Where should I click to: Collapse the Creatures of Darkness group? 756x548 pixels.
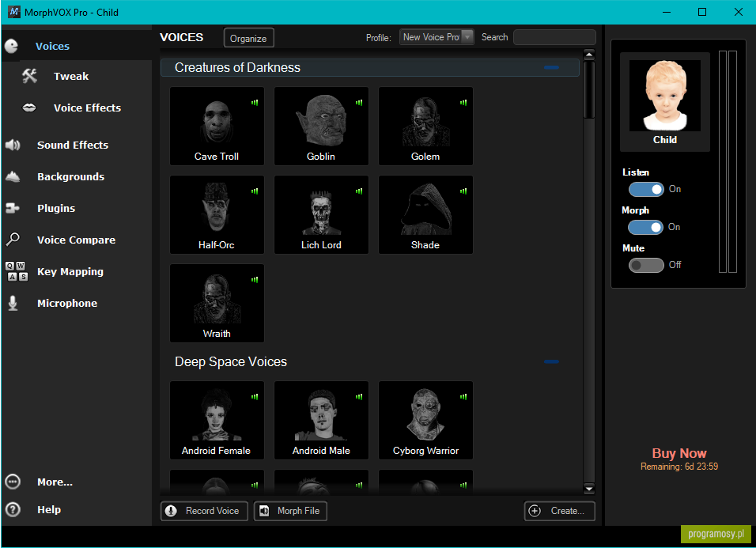551,67
